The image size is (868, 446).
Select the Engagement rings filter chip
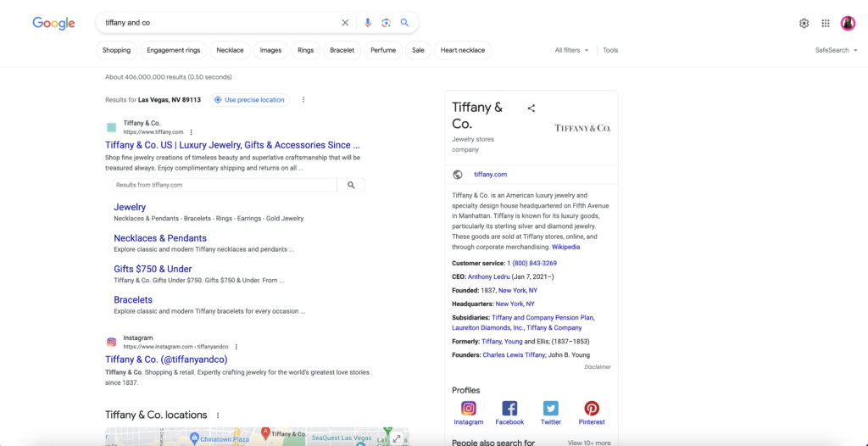tap(173, 50)
